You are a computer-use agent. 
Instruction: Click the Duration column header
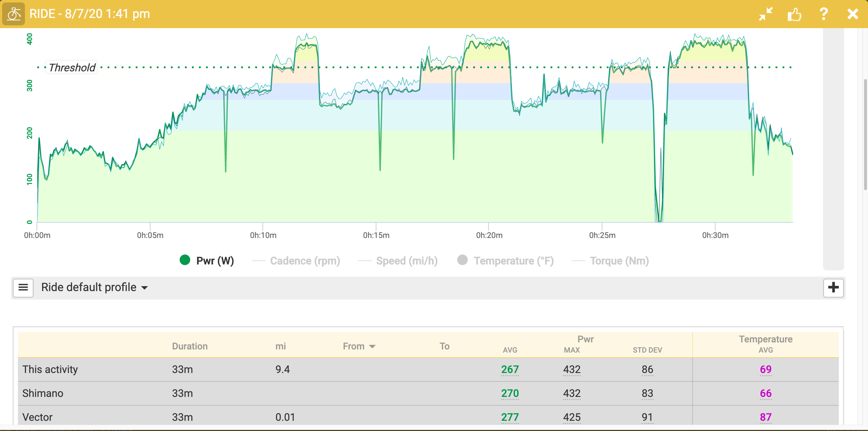tap(190, 346)
